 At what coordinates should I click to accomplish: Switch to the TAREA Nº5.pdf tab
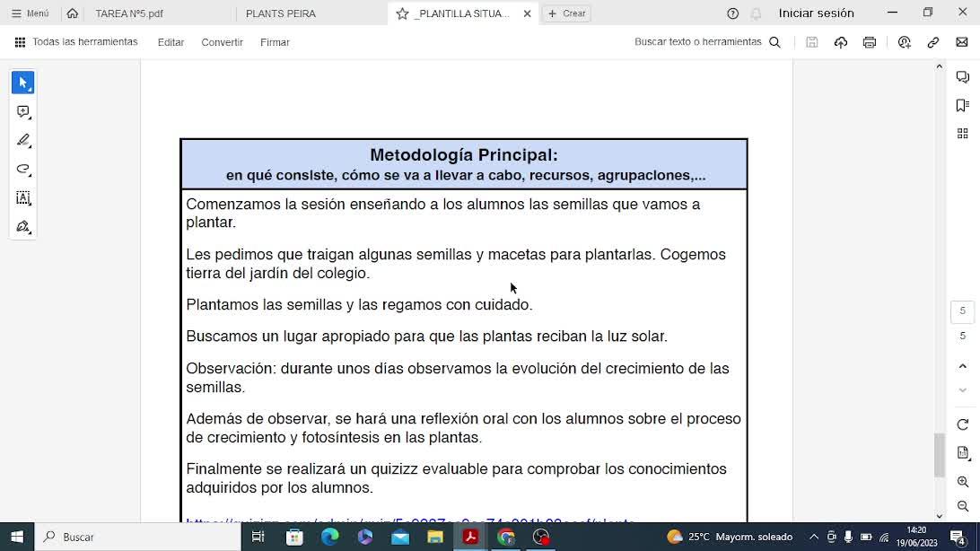pyautogui.click(x=129, y=13)
